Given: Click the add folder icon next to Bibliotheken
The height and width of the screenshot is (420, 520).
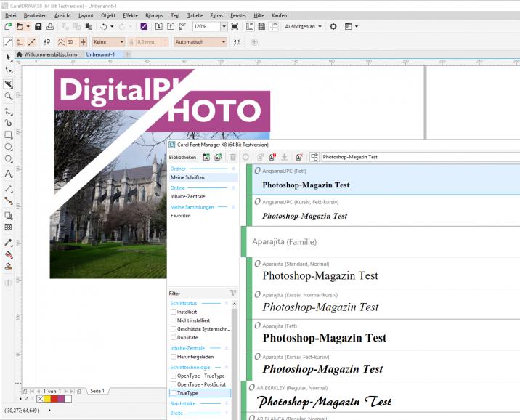Looking at the screenshot, I should pyautogui.click(x=206, y=157).
